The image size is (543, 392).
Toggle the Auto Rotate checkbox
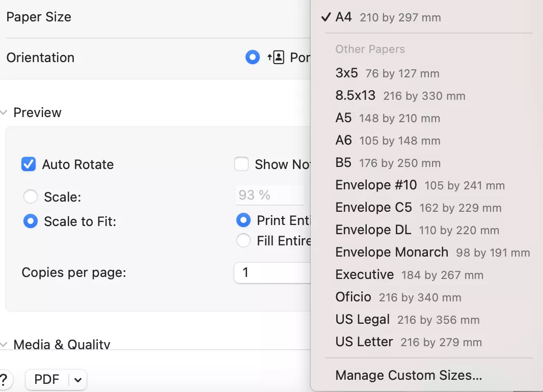pyautogui.click(x=29, y=164)
